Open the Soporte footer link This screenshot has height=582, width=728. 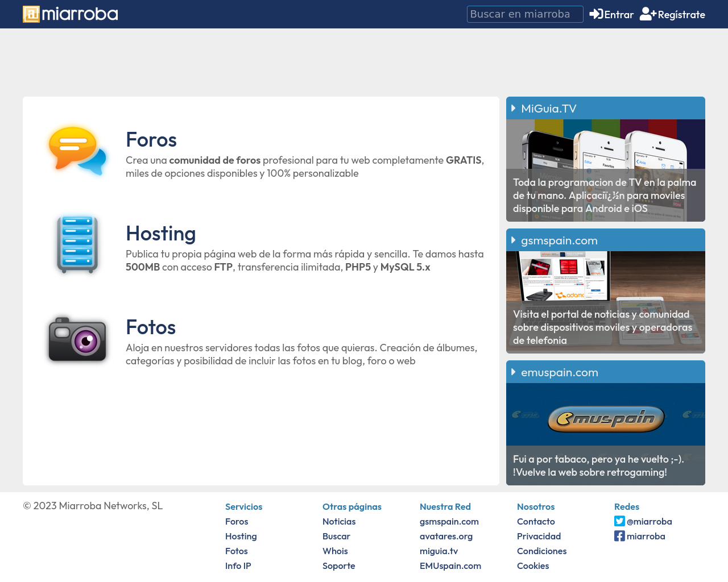[x=339, y=566]
